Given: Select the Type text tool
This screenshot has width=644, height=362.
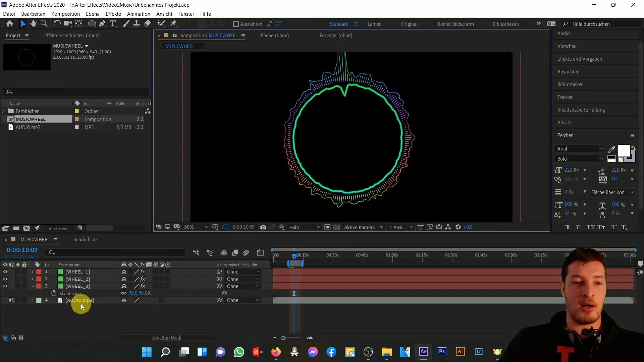Looking at the screenshot, I should [x=113, y=24].
